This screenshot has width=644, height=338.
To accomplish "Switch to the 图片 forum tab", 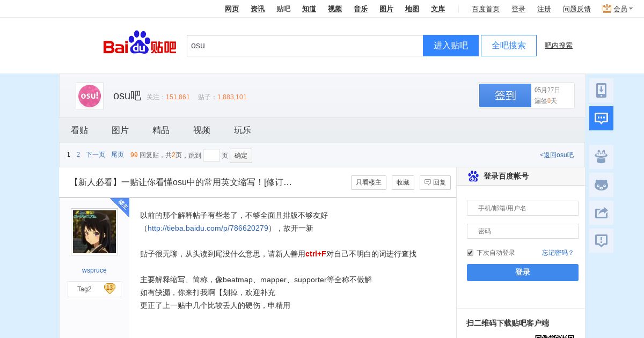I will [120, 130].
